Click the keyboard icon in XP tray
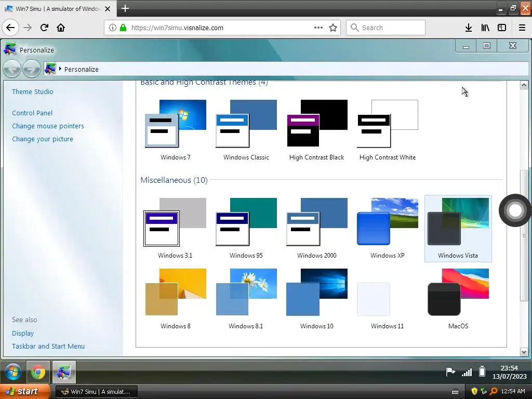Viewport: 532px width, 399px height. (455, 392)
